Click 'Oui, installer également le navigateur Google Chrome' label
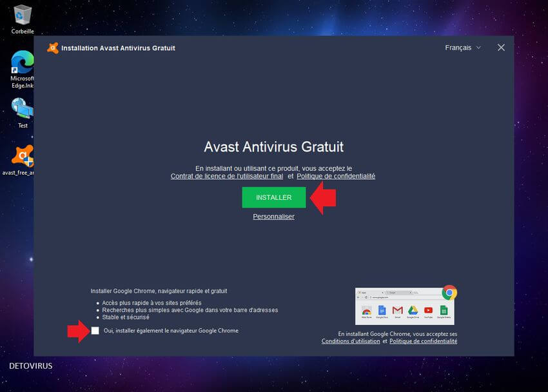The width and height of the screenshot is (548, 392). [171, 331]
